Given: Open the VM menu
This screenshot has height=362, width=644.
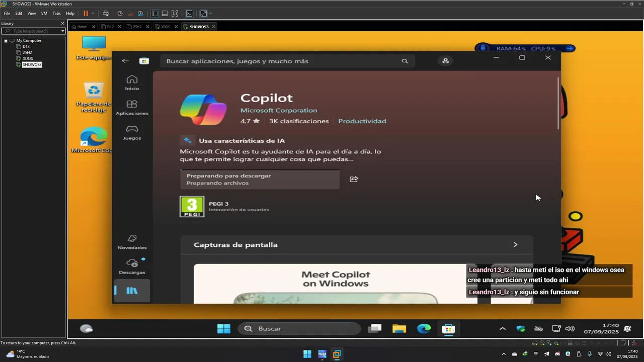Looking at the screenshot, I should tap(44, 14).
